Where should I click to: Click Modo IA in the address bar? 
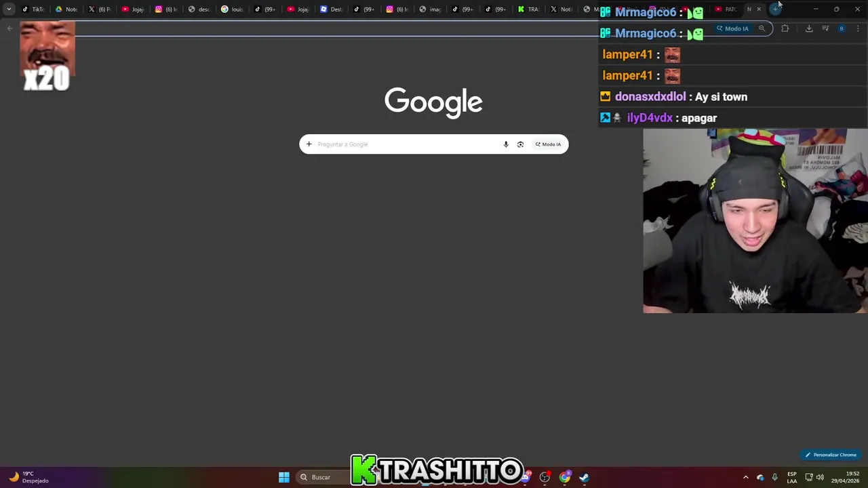(x=732, y=28)
